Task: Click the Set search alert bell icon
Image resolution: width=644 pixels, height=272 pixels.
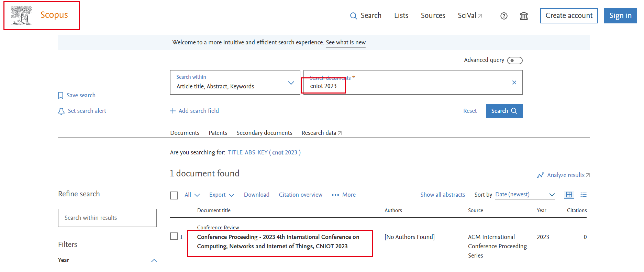Action: (61, 111)
